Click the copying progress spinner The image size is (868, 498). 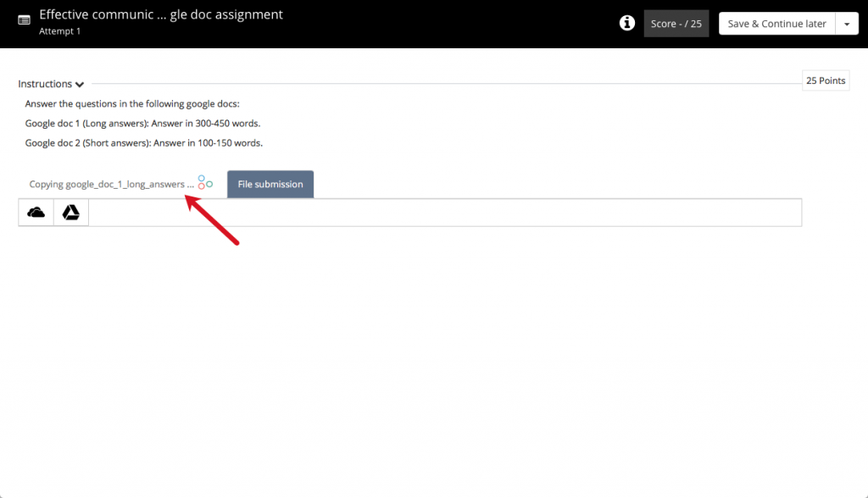click(205, 183)
